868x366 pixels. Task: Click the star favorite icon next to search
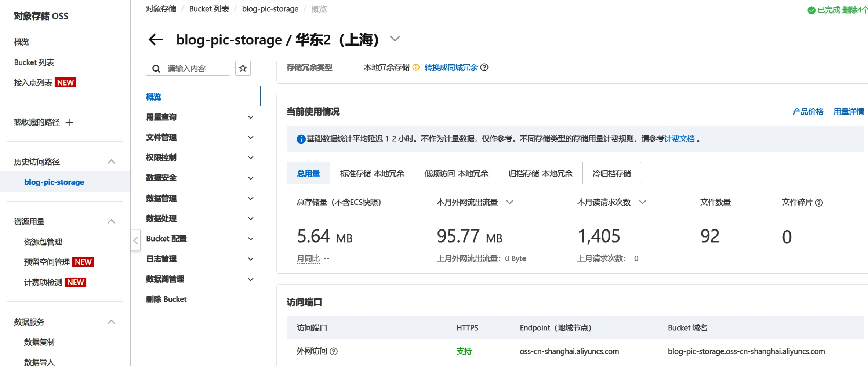pyautogui.click(x=243, y=68)
